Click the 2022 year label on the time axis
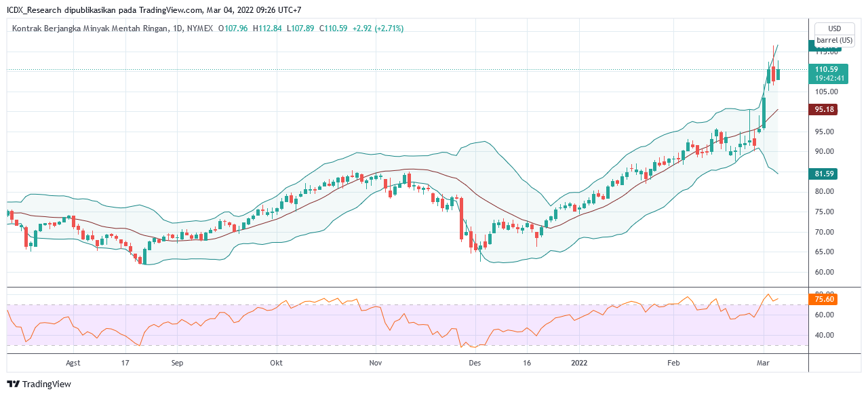Image resolution: width=868 pixels, height=396 pixels. 578,363
